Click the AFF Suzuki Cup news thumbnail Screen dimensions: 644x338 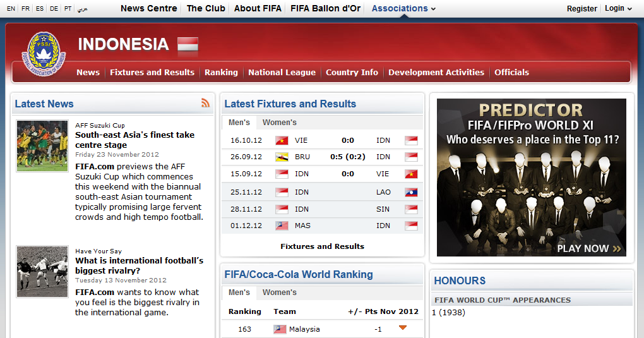[x=42, y=146]
